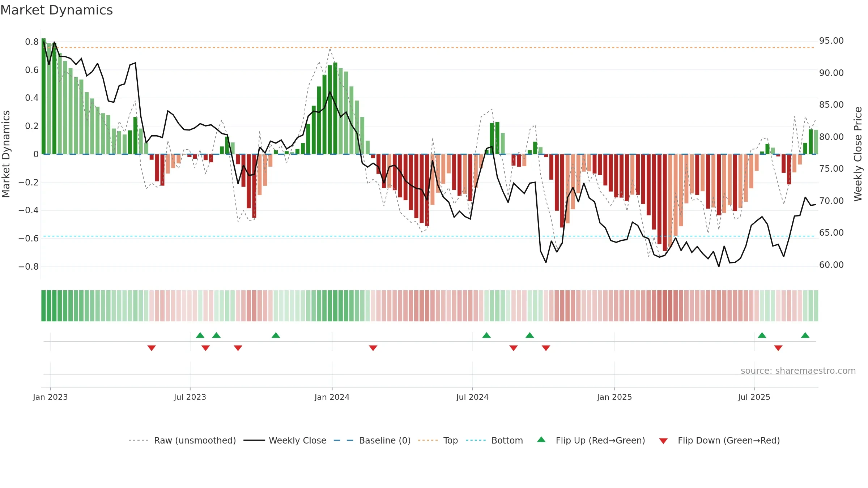
Task: Click the source: sharemaestro.com credit
Action: click(798, 371)
